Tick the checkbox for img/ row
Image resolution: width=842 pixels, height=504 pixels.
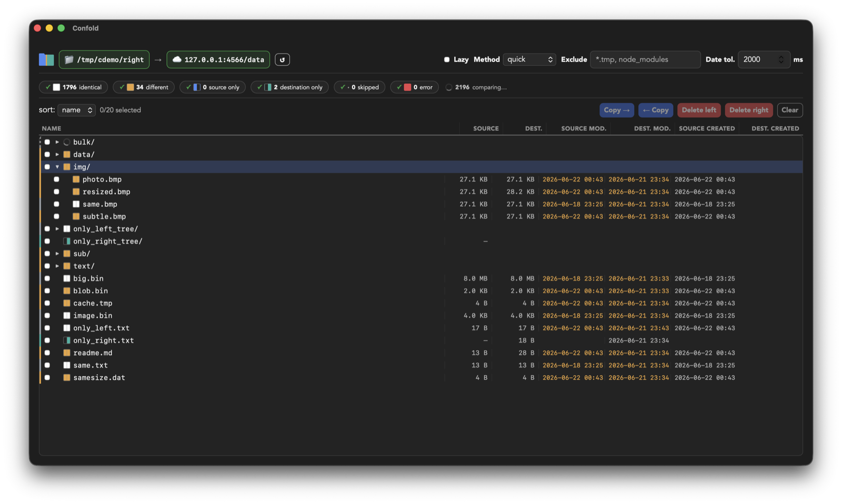point(47,167)
